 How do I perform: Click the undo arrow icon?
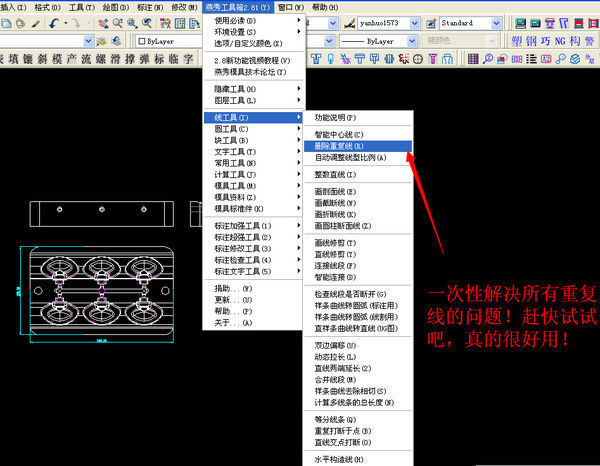pyautogui.click(x=53, y=22)
